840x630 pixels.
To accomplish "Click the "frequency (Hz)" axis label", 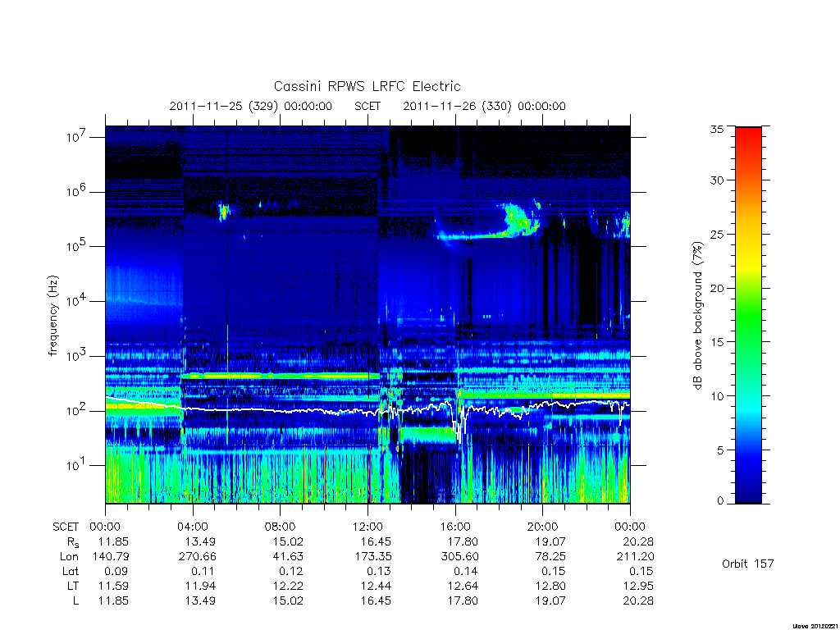I will coord(52,316).
